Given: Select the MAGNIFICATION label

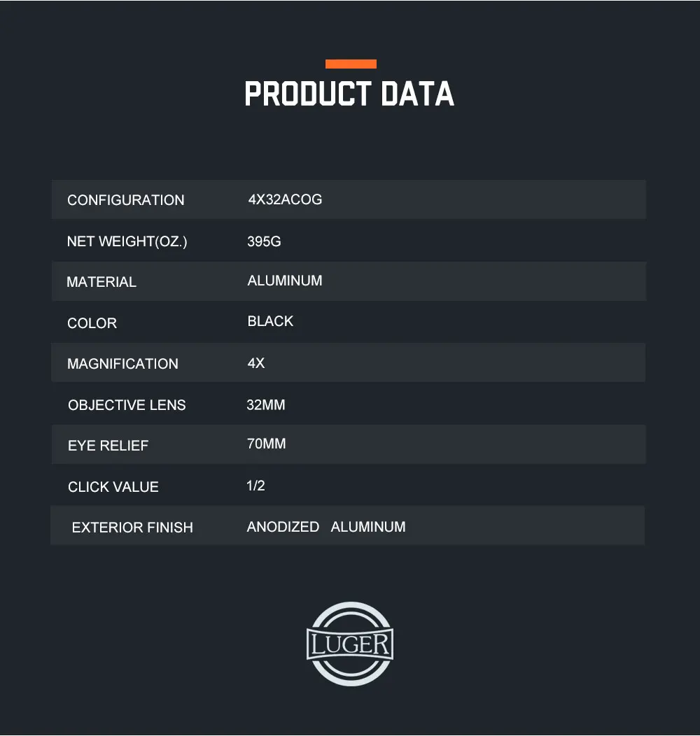Looking at the screenshot, I should tap(122, 364).
